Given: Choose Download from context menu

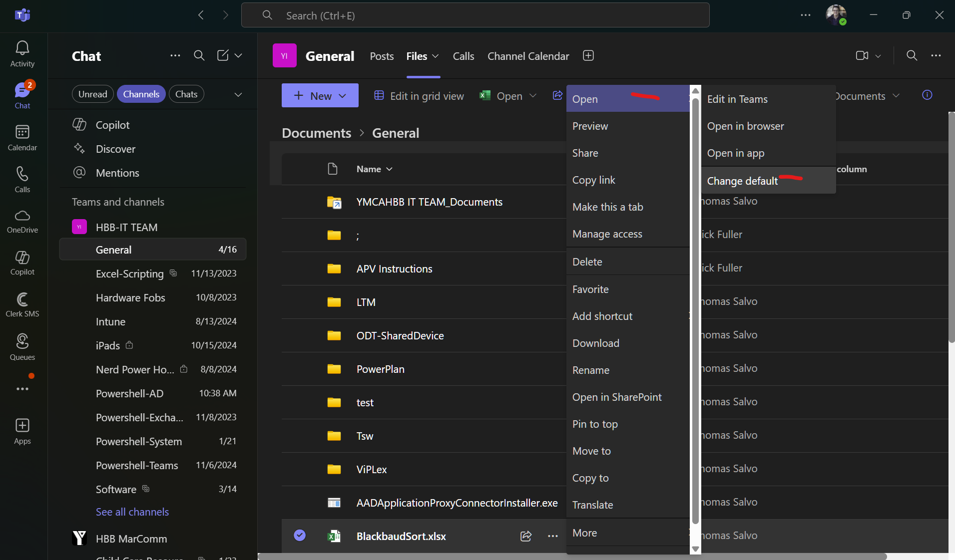Looking at the screenshot, I should coord(628,343).
